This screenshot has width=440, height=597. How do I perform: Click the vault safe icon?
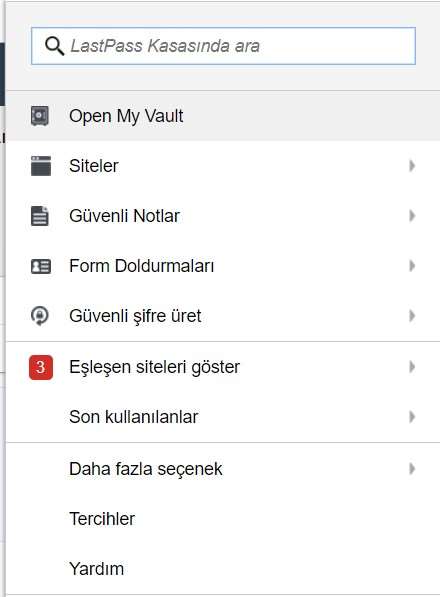click(40, 116)
